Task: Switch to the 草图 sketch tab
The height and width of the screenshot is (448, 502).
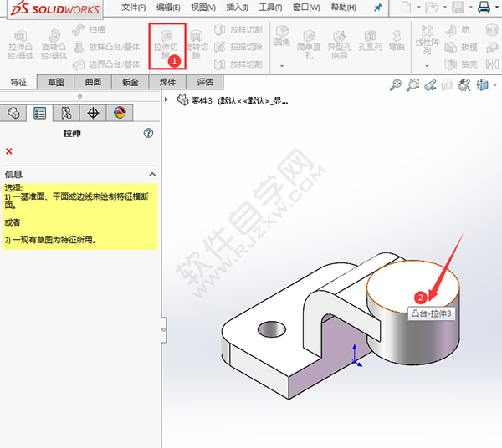Action: [x=56, y=82]
